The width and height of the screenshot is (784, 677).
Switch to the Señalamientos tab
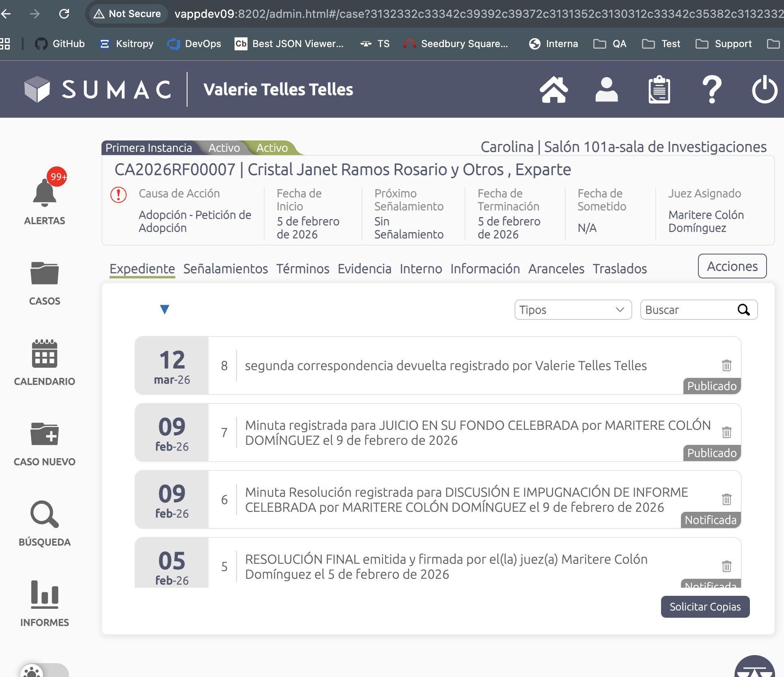225,269
